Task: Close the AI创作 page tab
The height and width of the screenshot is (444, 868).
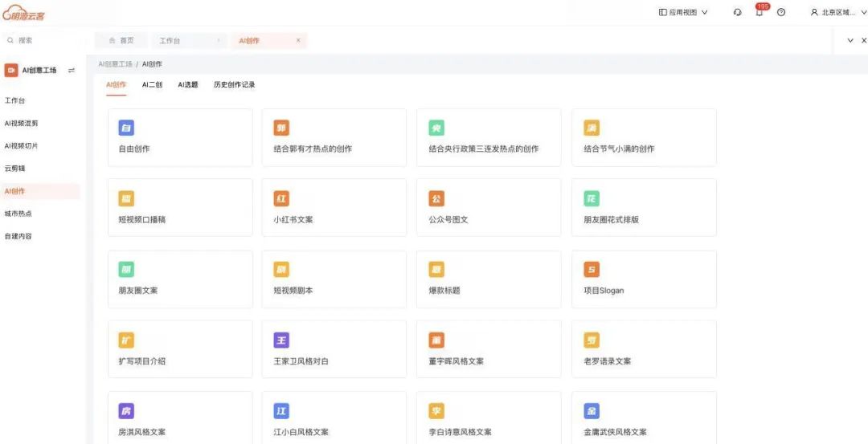Action: pos(298,40)
